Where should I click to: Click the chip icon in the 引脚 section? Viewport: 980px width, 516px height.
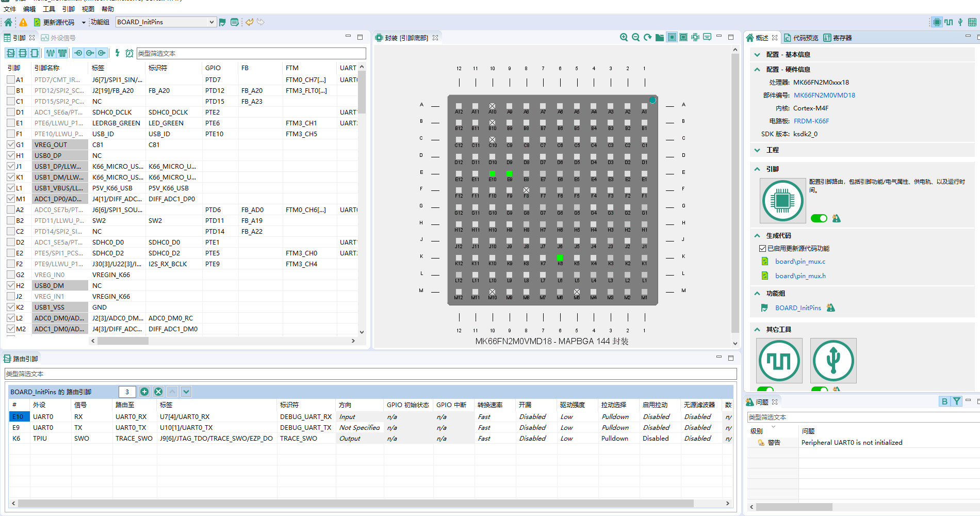782,201
